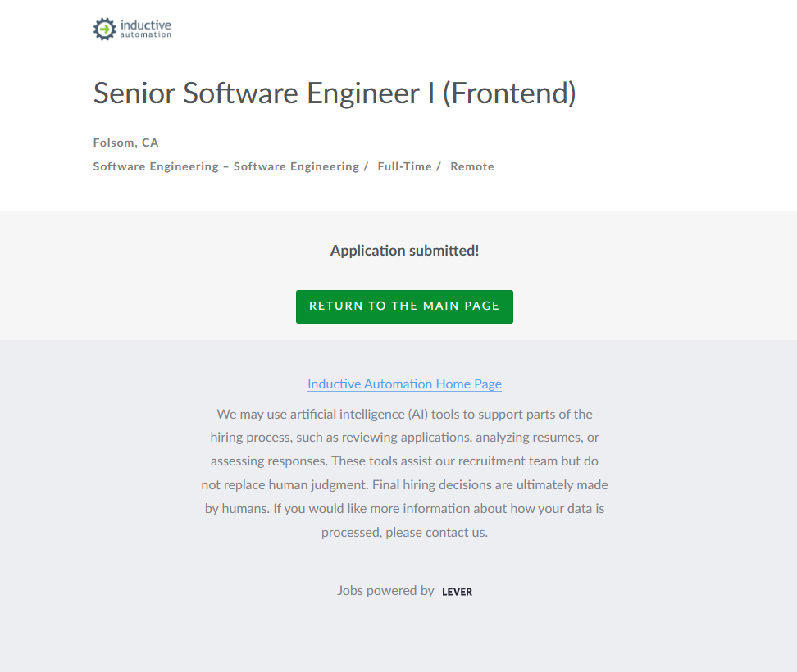The height and width of the screenshot is (672, 797).
Task: Click the Inductive Automation gear logo icon
Action: click(105, 30)
